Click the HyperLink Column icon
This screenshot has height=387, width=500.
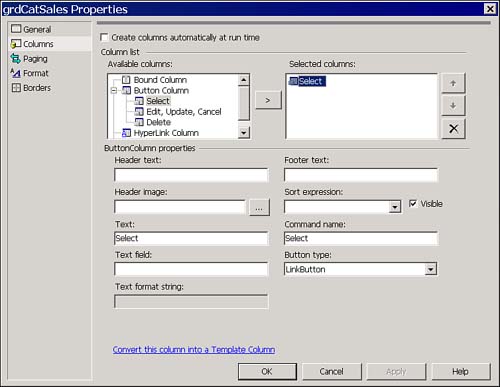pyautogui.click(x=126, y=133)
